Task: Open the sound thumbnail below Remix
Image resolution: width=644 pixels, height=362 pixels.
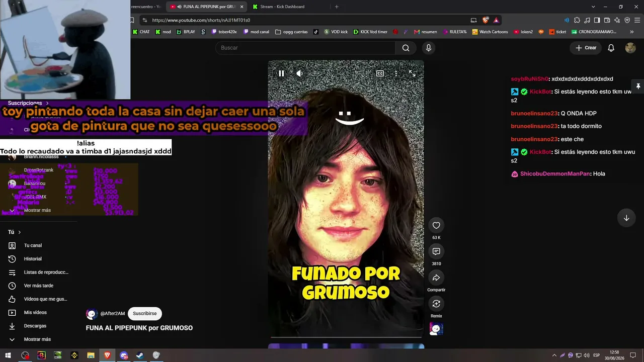Action: click(x=436, y=329)
